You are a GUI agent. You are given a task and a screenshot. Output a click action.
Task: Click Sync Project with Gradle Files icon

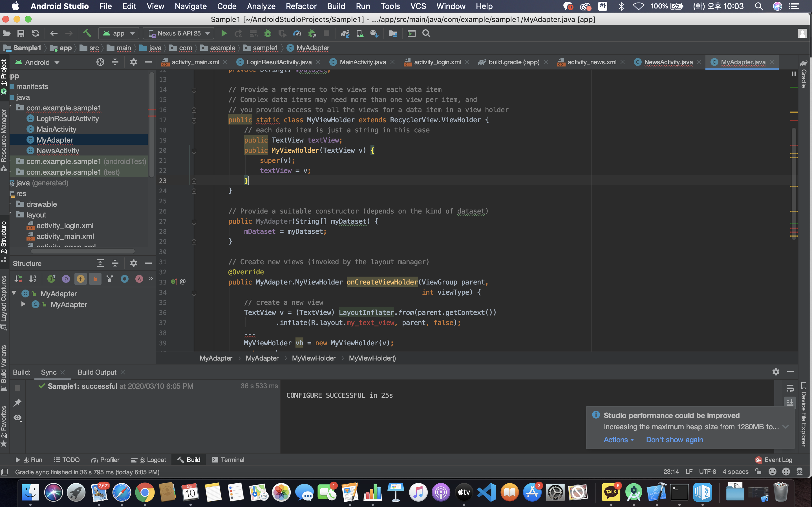tap(345, 33)
